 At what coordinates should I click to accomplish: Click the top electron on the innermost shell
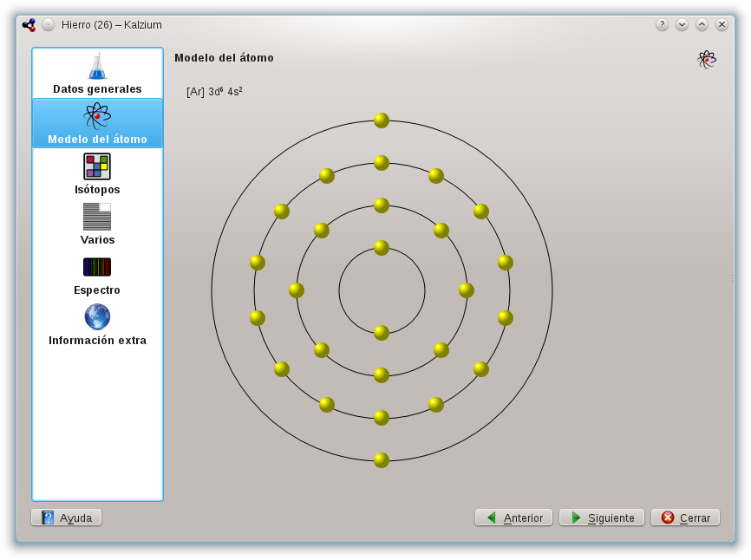pos(382,248)
